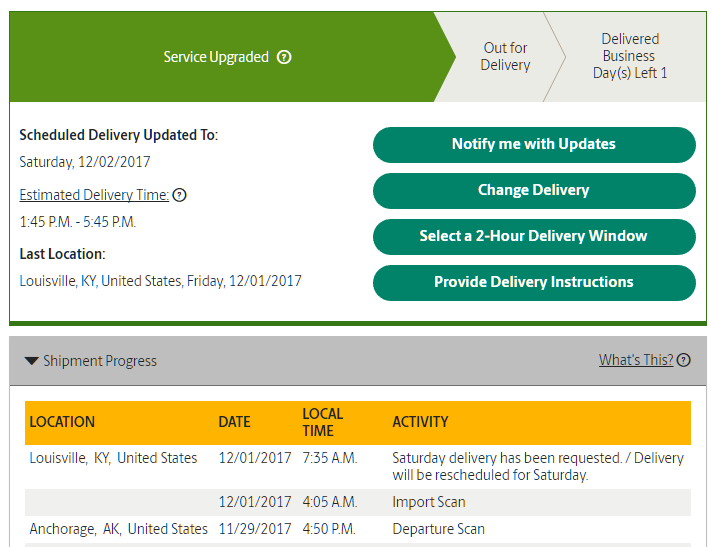Click the Shipment Progress heading text
711x547 pixels.
(100, 361)
